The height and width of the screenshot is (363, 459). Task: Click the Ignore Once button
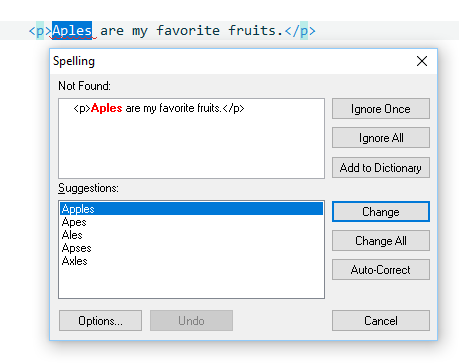coord(381,109)
